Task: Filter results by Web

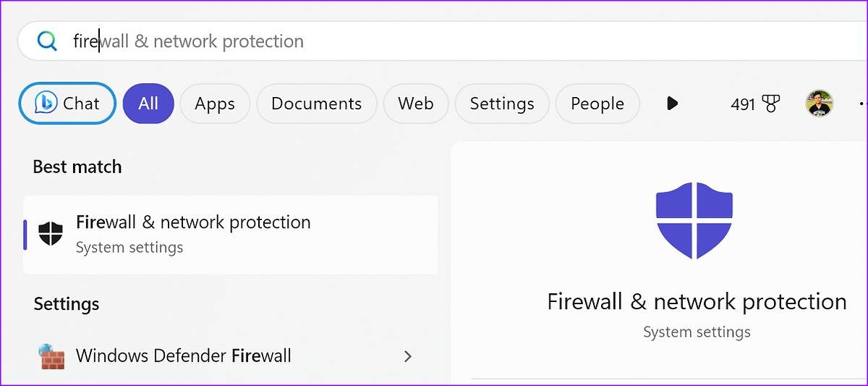Action: pos(416,104)
